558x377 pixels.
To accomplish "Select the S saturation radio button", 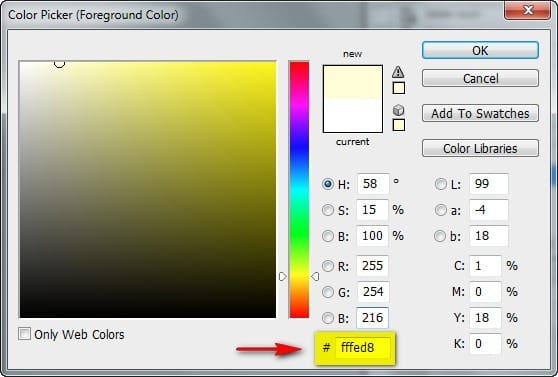I will [327, 210].
